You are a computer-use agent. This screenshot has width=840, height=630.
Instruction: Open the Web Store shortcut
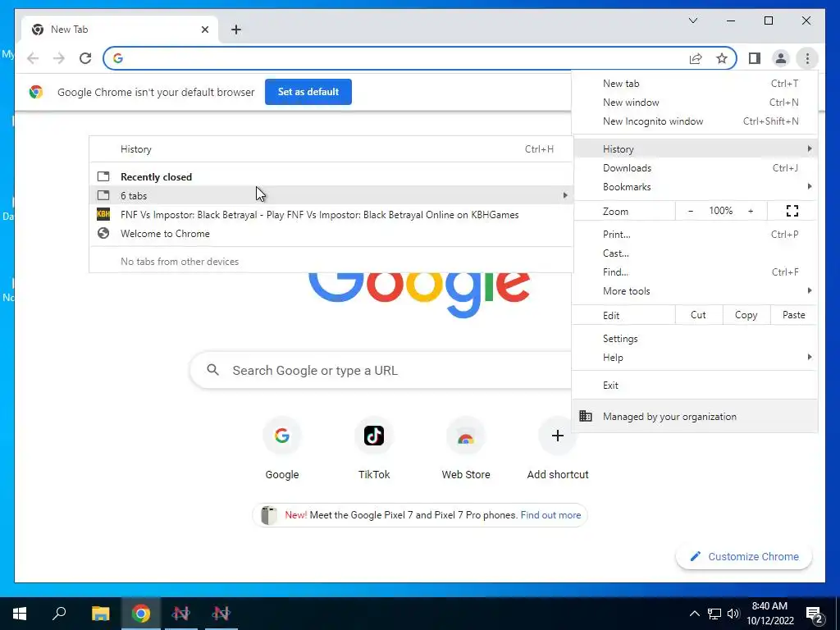point(466,448)
